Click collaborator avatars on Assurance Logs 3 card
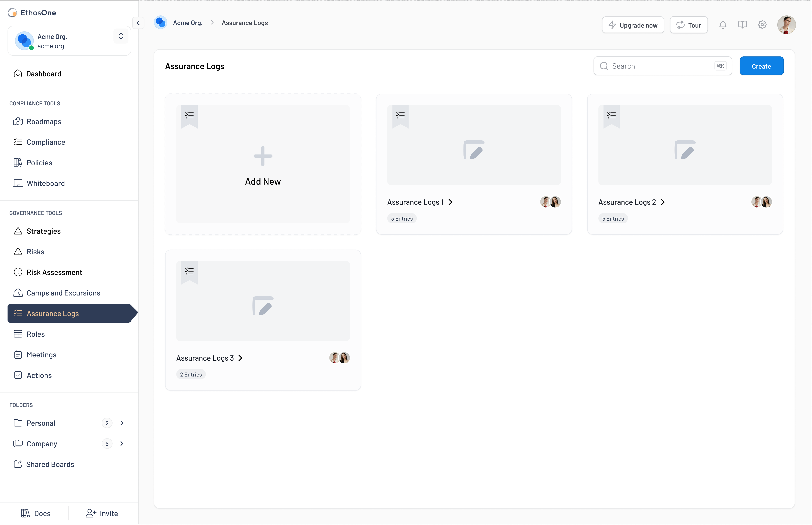Screen dimensions: 812x525 [x=339, y=358]
